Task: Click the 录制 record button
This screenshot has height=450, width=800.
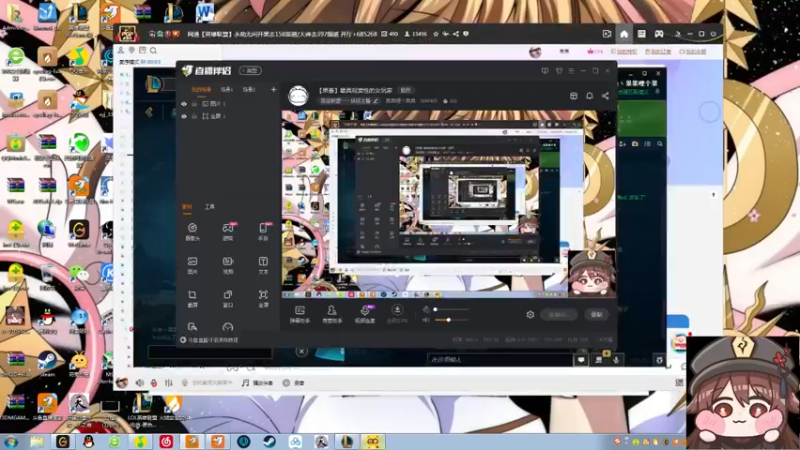Action: [596, 314]
